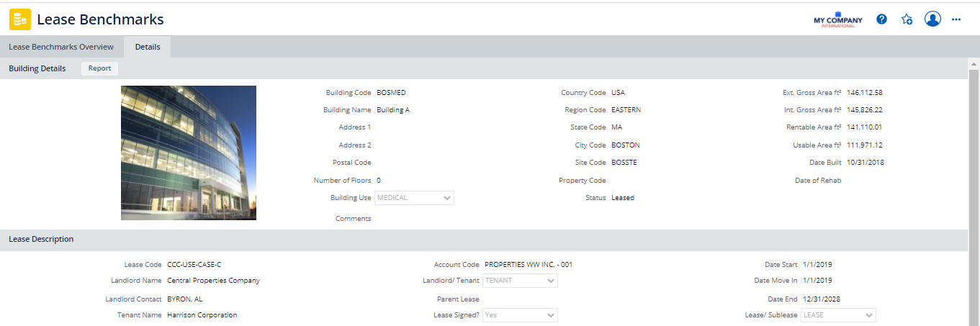The width and height of the screenshot is (980, 326).
Task: Switch to Lease Benchmarks Overview tab
Action: (61, 47)
